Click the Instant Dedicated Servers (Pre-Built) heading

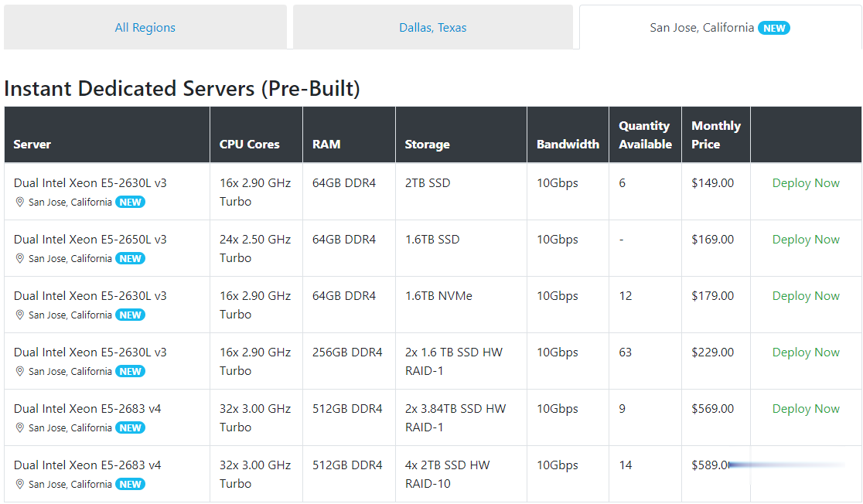pos(182,89)
